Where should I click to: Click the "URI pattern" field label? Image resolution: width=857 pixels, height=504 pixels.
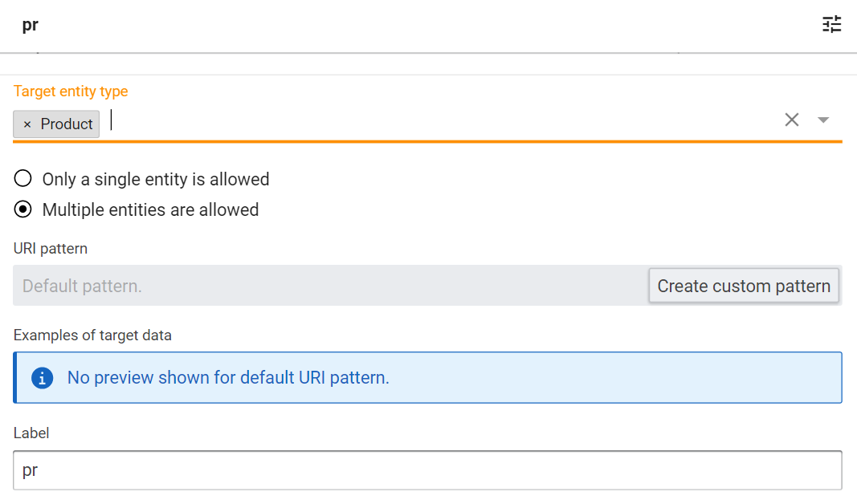point(51,249)
